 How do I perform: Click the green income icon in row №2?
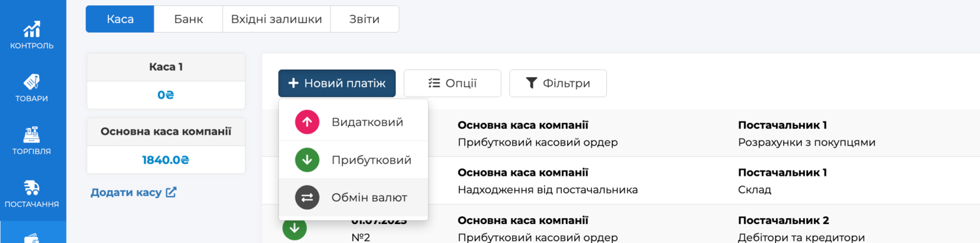(295, 228)
